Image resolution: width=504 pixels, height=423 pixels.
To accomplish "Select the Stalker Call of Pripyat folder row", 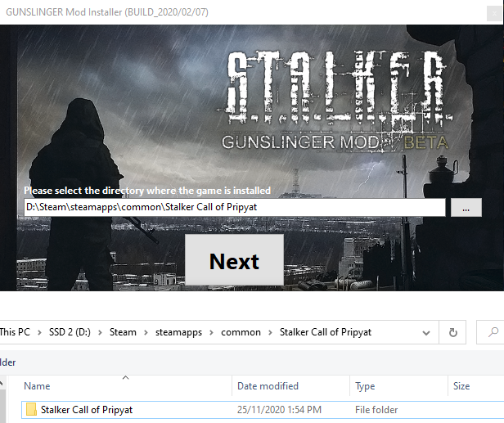I will (x=263, y=410).
